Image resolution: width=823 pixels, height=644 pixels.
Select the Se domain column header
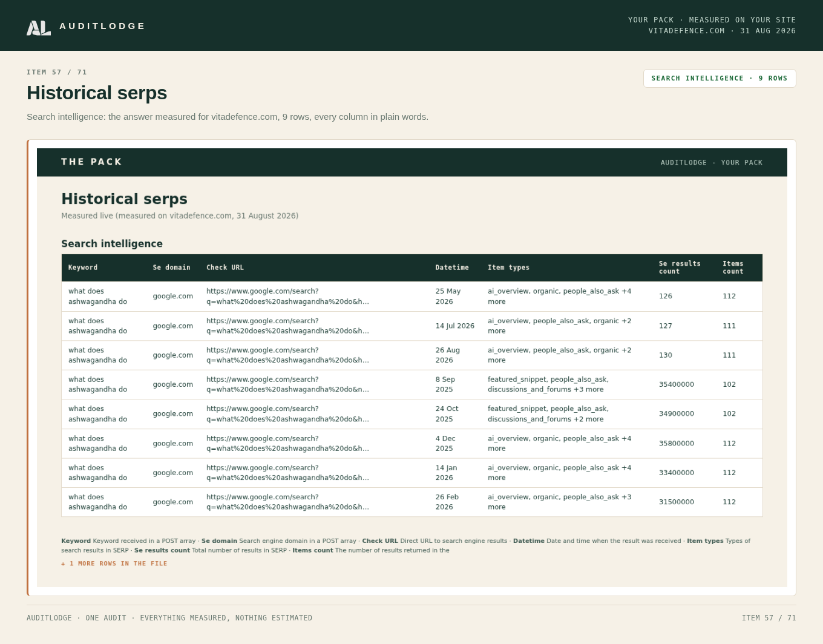172,268
